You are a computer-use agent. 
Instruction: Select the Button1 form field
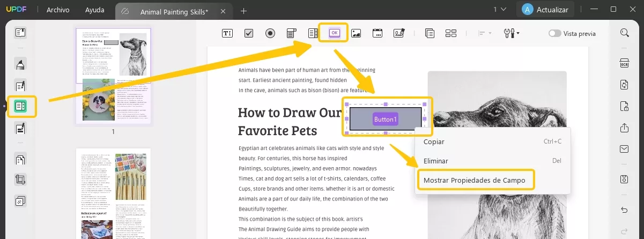tap(385, 119)
